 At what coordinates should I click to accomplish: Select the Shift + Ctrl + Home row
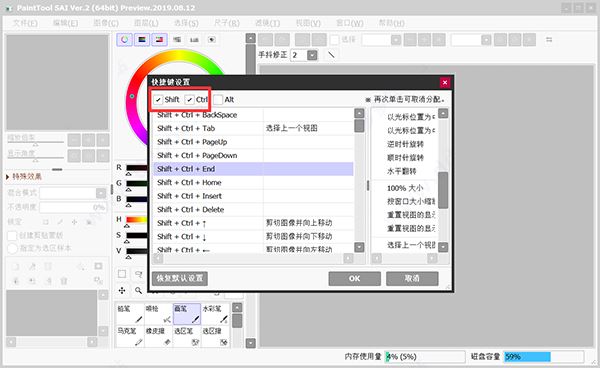253,182
